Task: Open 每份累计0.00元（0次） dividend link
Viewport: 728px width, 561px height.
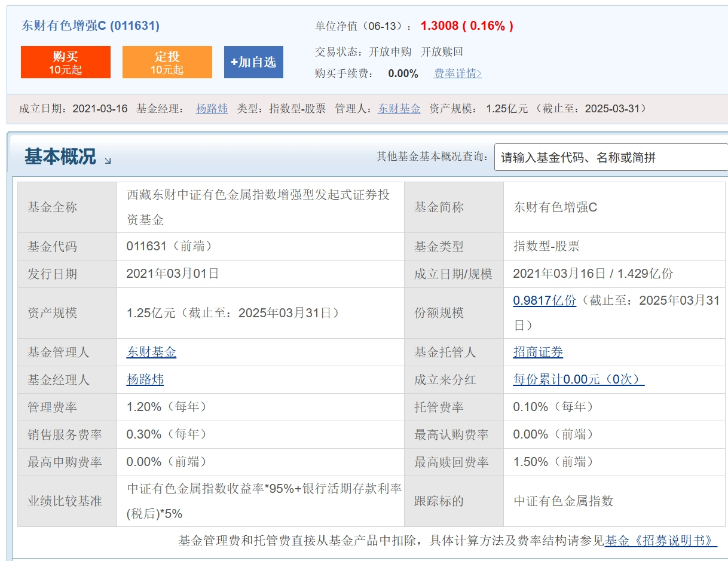Action: 579,379
